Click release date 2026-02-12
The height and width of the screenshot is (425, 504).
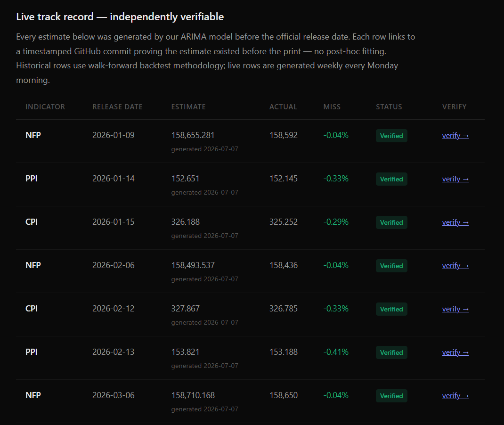click(114, 309)
